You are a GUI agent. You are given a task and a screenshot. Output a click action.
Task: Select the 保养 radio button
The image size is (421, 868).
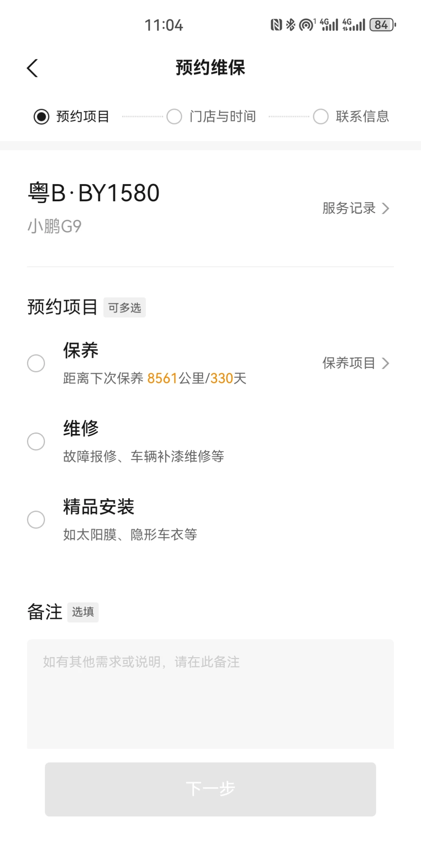36,363
